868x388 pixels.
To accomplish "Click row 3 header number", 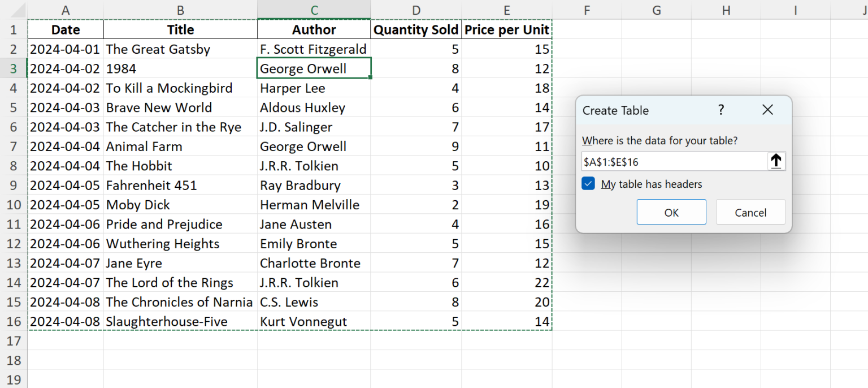I will click(14, 68).
